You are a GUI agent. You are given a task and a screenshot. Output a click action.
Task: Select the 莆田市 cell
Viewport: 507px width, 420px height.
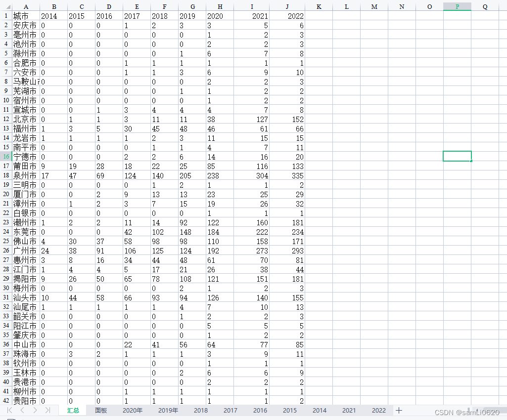[x=26, y=166]
